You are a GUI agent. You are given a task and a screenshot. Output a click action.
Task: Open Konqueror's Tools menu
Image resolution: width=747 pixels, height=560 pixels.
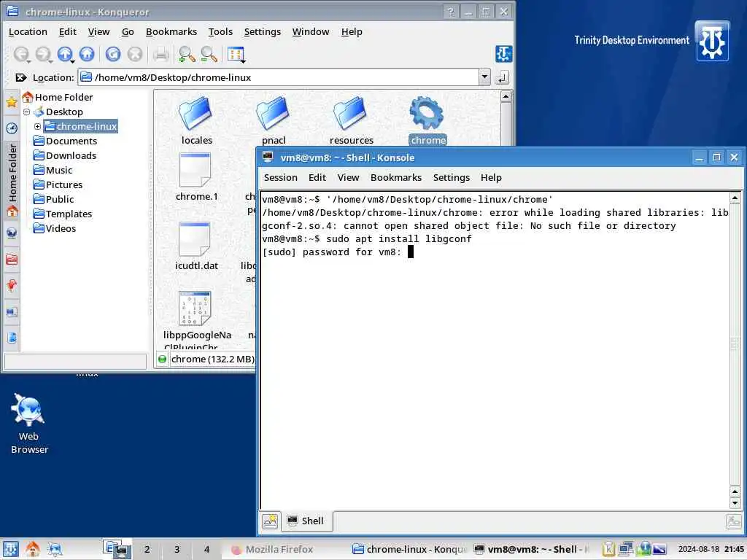[220, 32]
